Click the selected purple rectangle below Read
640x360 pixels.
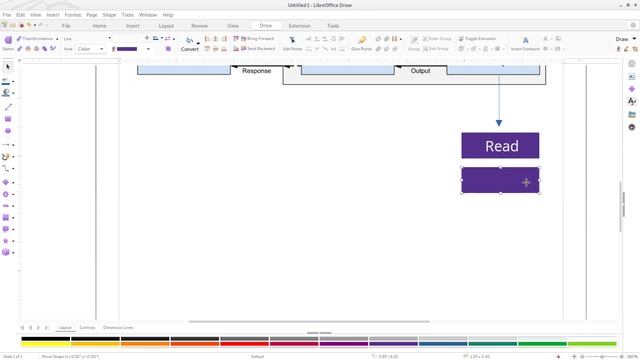click(x=500, y=180)
